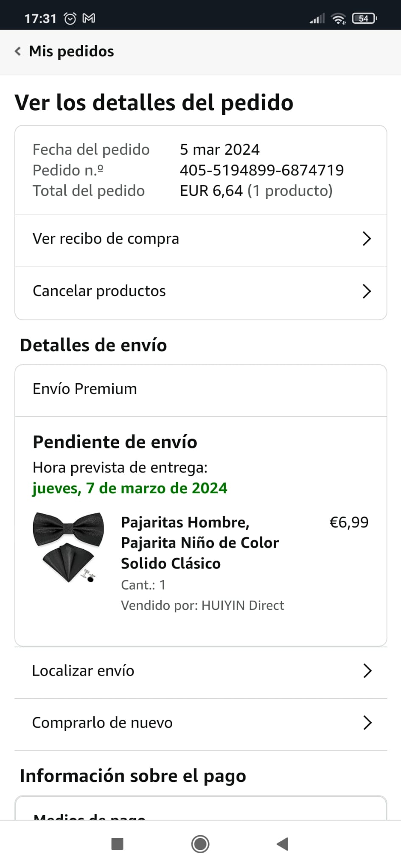The image size is (401, 868).
Task: Tap the Comprarlo de nuevo chevron arrow
Action: point(367,723)
